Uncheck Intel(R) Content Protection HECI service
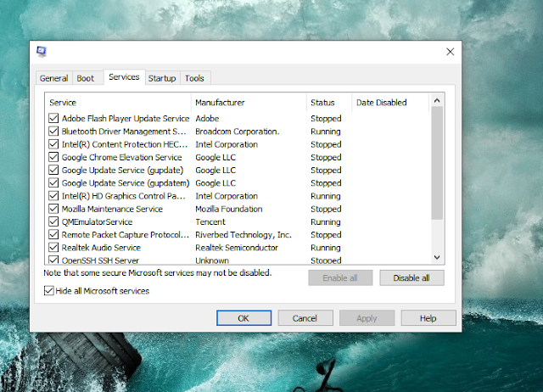This screenshot has height=392, width=543. click(53, 144)
